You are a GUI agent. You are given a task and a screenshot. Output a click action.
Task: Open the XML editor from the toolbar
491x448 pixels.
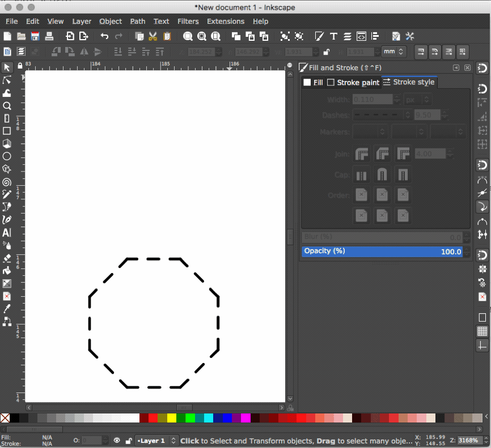coord(361,36)
